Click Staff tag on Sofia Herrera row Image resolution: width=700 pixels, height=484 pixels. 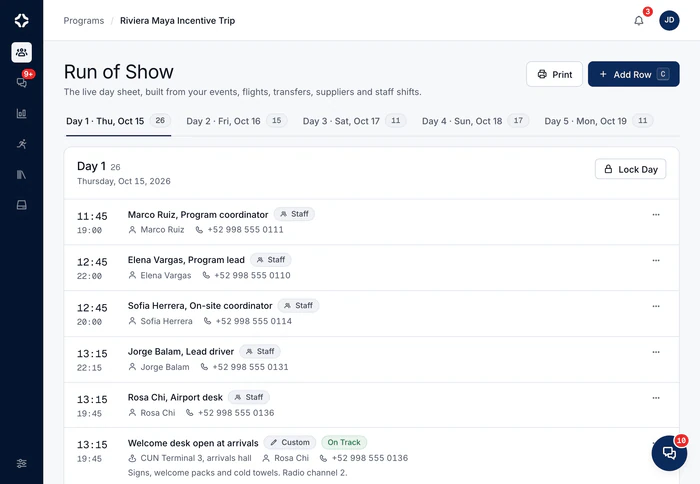click(298, 306)
